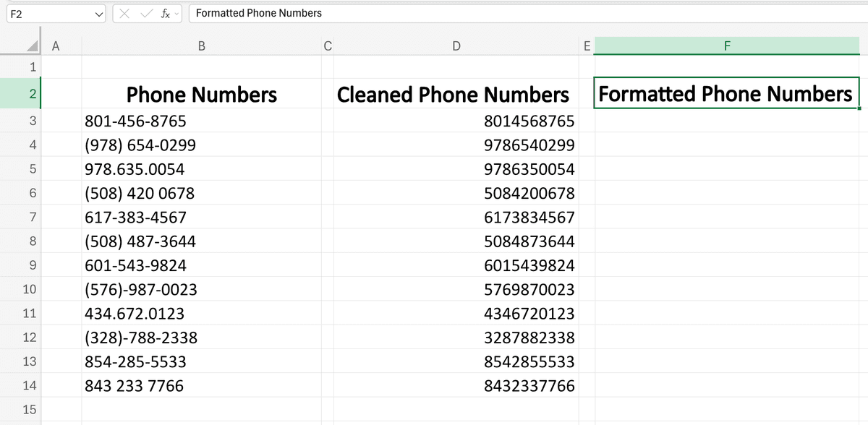Select cell with 617-383-4567

201,218
